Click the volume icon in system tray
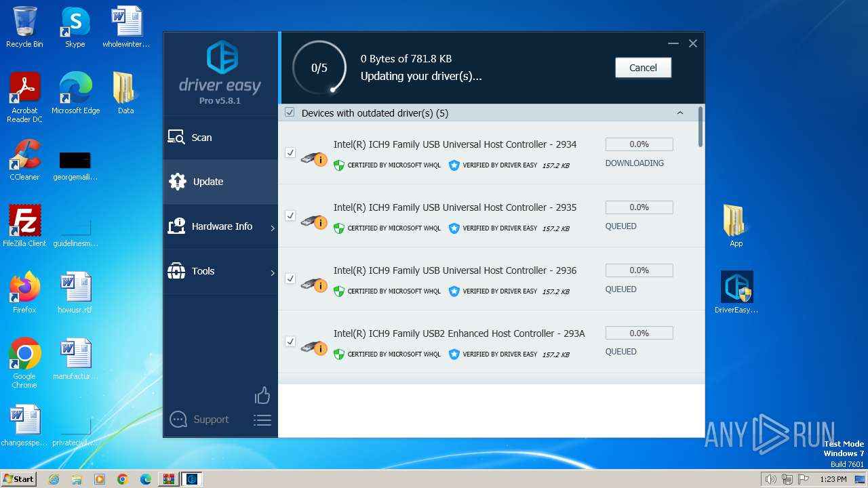The image size is (868, 488). point(771,479)
